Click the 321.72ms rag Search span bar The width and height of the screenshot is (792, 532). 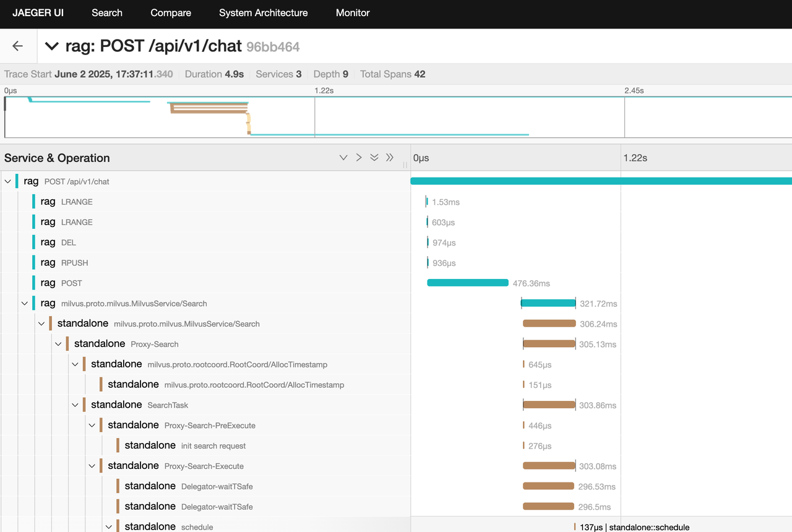click(548, 303)
